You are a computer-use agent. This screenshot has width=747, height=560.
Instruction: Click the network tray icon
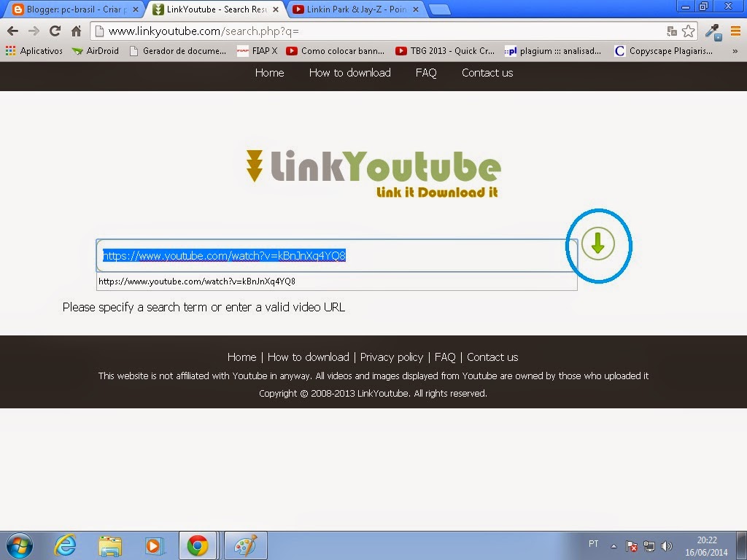tap(649, 546)
